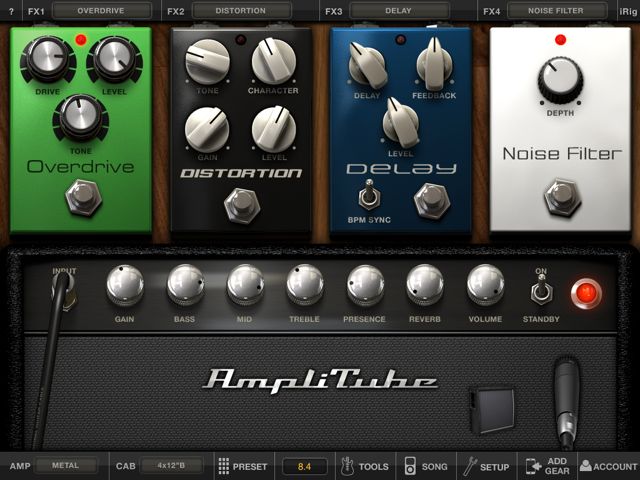Open the FX3 Delay effect selector

[399, 11]
